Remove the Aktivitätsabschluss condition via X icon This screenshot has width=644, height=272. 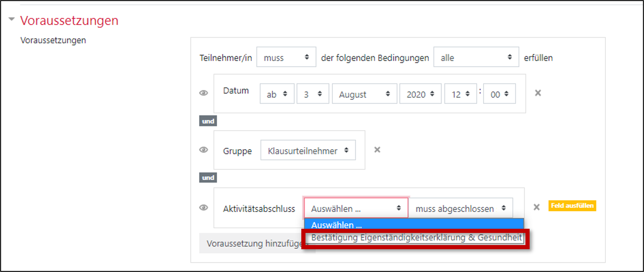coord(537,207)
